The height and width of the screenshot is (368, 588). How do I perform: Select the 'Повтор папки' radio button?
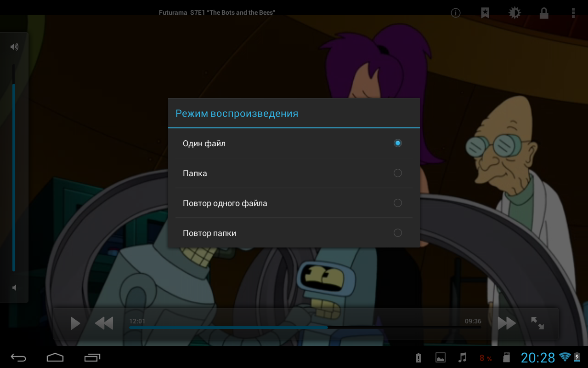pyautogui.click(x=398, y=233)
